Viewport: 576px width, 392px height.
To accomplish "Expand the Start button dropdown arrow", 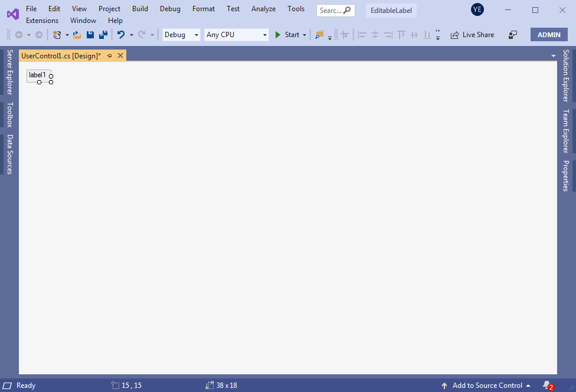I will tap(305, 35).
